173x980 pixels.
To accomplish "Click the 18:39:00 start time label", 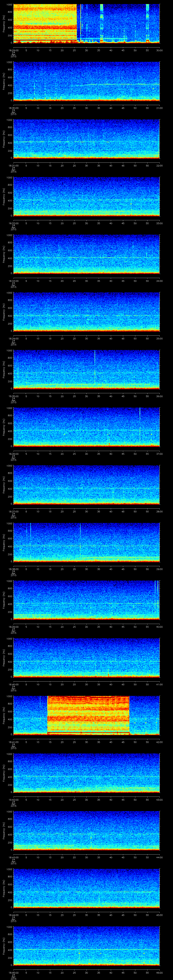I will point(13,627).
